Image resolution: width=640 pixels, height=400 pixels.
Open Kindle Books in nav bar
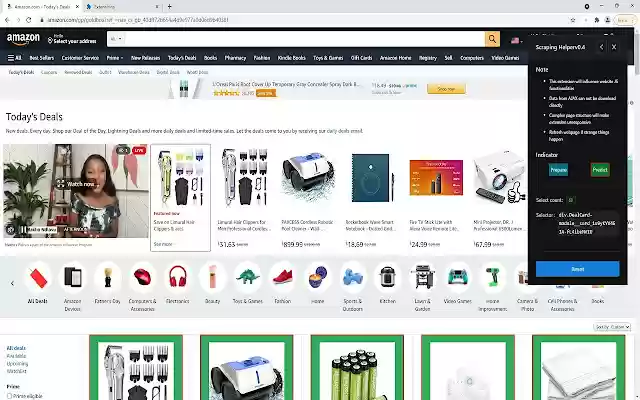(291, 58)
